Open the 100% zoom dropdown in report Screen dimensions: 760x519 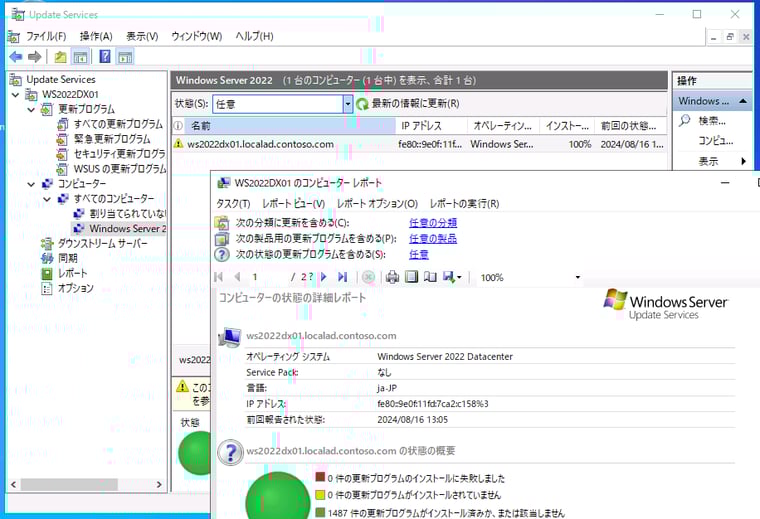tap(578, 277)
